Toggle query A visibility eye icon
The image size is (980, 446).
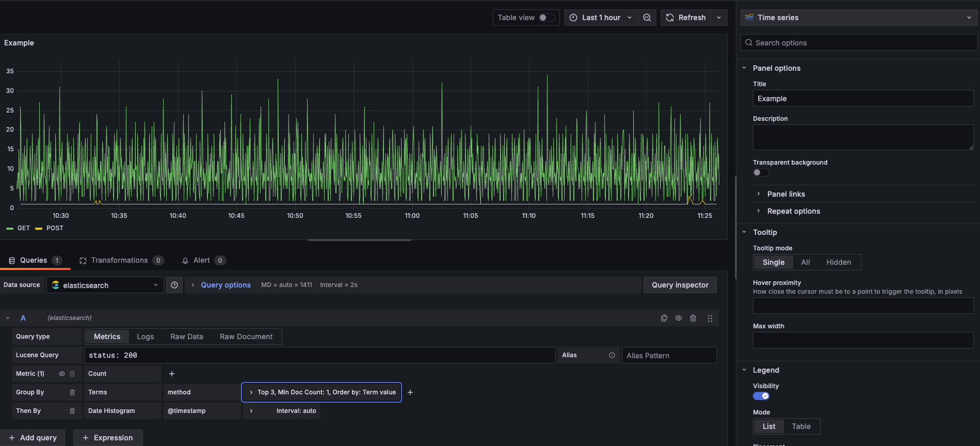click(679, 318)
